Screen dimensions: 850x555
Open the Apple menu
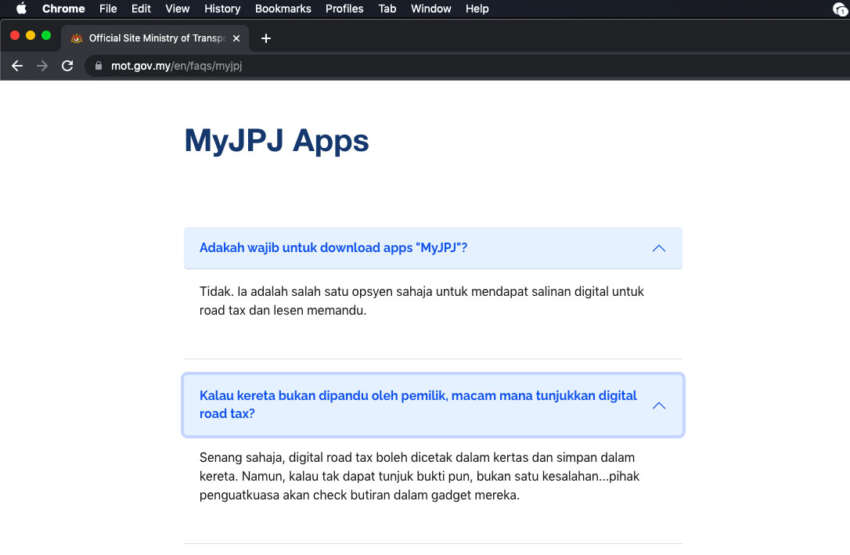[21, 9]
